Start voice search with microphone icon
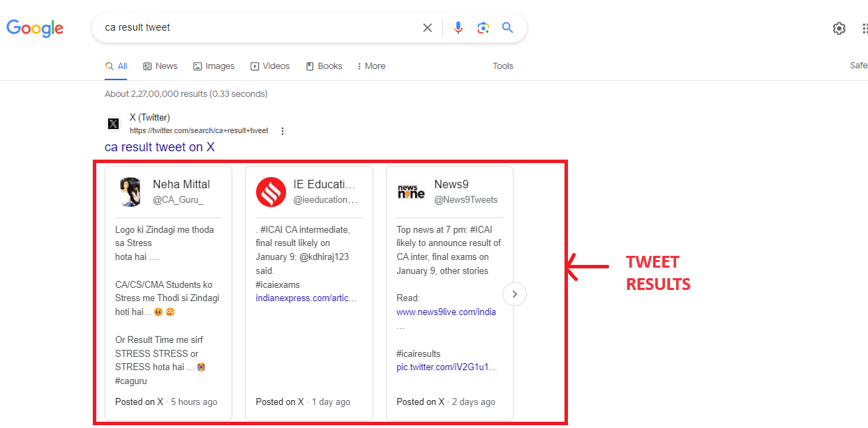Image resolution: width=868 pixels, height=428 pixels. point(458,28)
